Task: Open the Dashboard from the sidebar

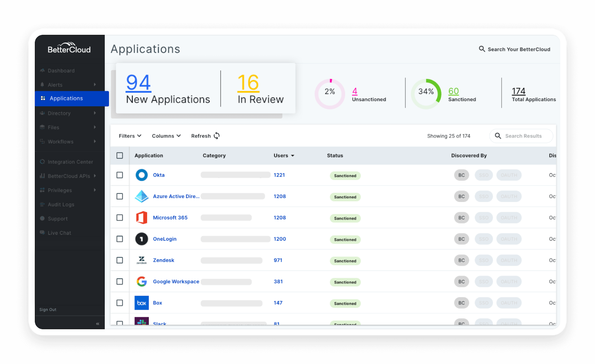Action: 61,71
